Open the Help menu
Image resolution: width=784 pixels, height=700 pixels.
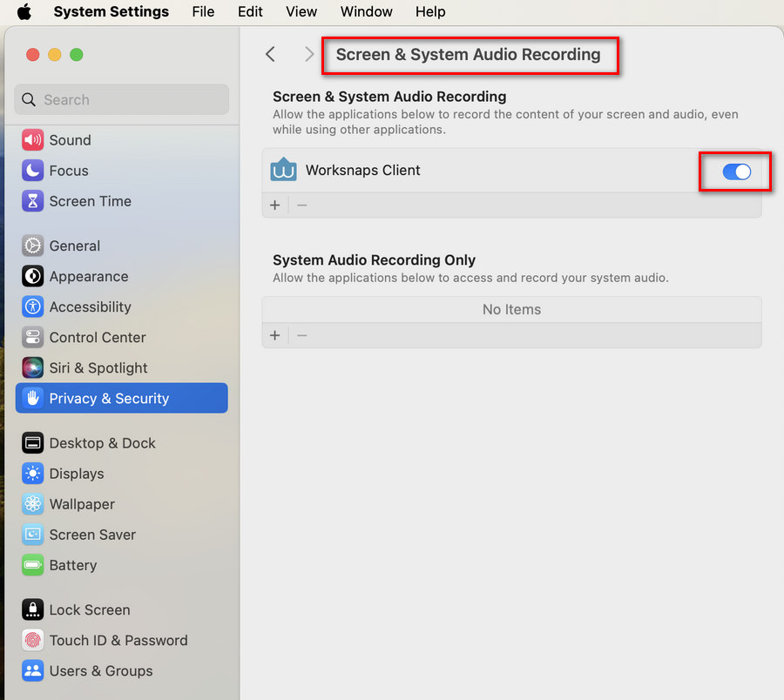(x=430, y=11)
